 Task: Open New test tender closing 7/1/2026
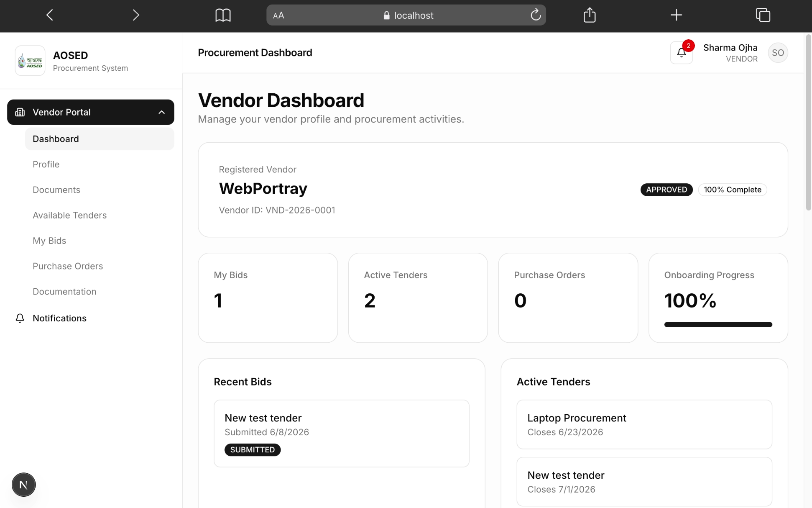[x=644, y=482]
